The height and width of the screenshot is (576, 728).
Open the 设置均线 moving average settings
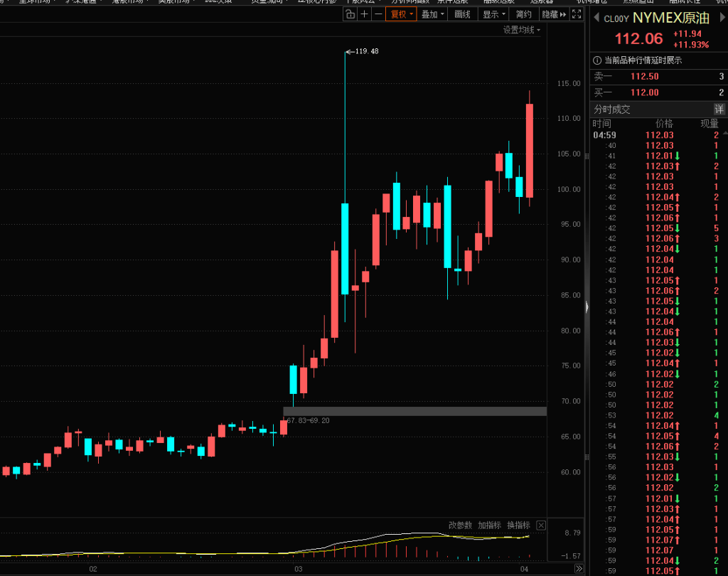521,30
